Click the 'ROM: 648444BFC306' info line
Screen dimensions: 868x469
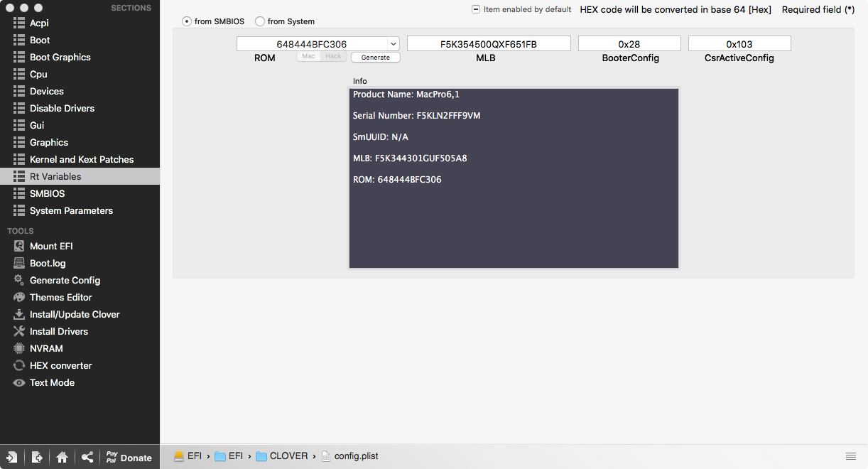pyautogui.click(x=397, y=179)
